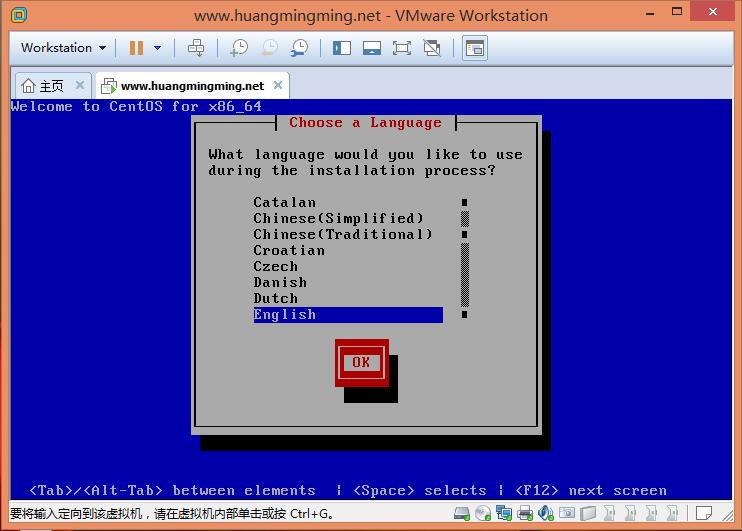Click the revert to snapshot icon
Viewport: 742px width, 531px height.
point(269,48)
